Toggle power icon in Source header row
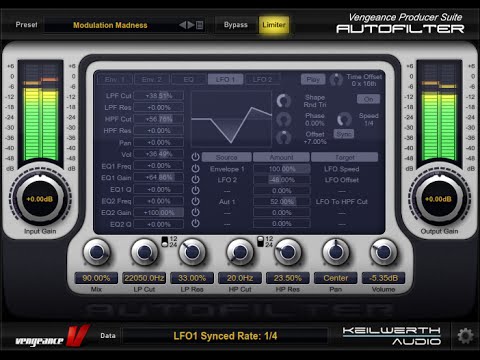 pyautogui.click(x=196, y=157)
